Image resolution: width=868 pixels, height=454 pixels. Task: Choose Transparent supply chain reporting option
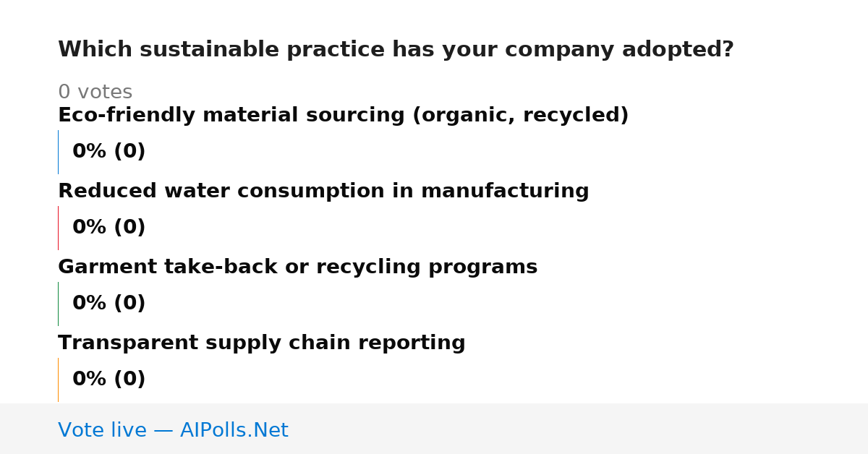[261, 343]
